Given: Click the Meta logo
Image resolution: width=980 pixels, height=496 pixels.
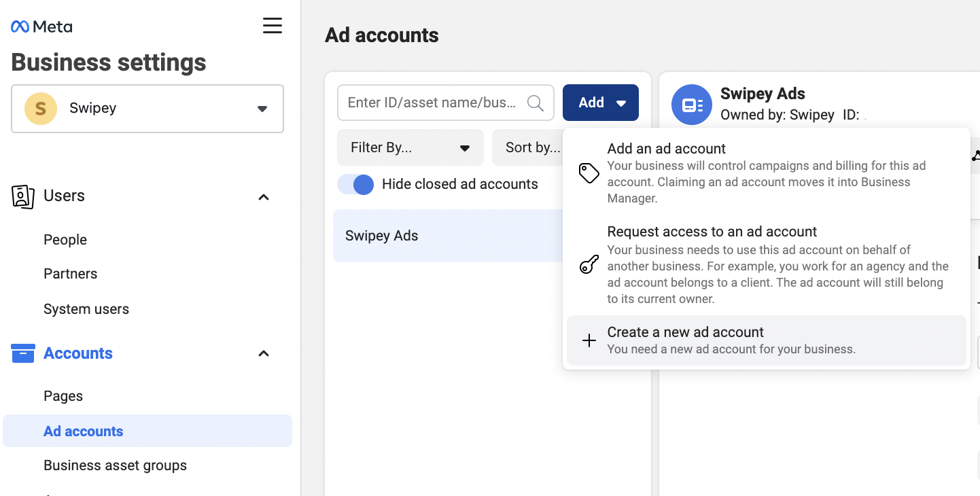Looking at the screenshot, I should [x=41, y=26].
